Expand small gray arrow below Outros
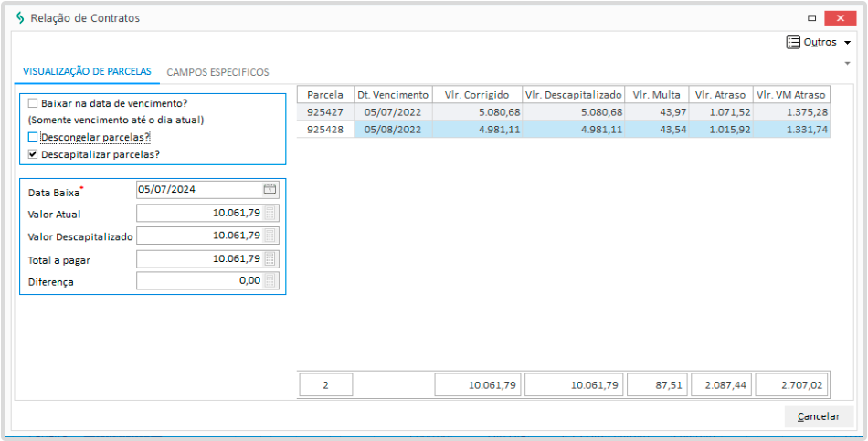This screenshot has height=441, width=868. point(847,64)
